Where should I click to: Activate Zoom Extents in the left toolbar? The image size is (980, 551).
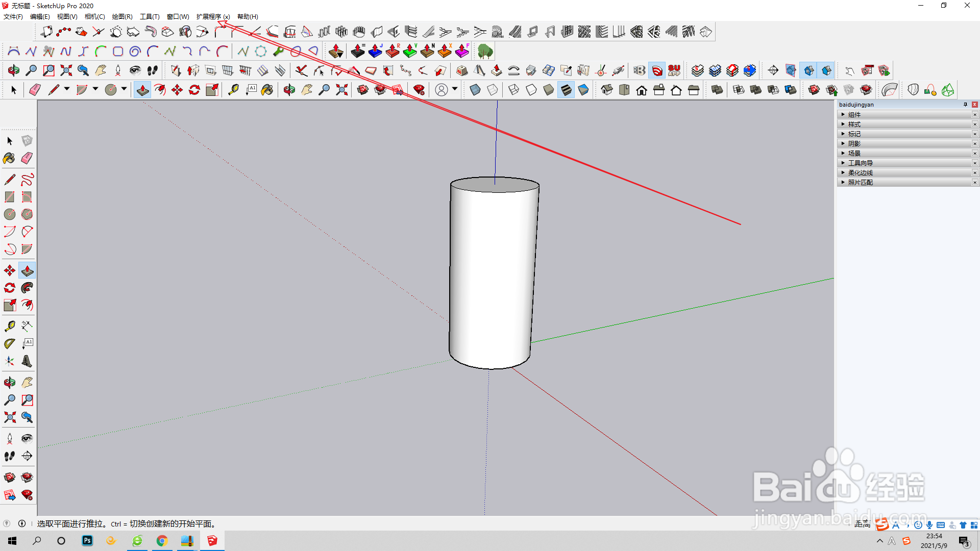(9, 417)
